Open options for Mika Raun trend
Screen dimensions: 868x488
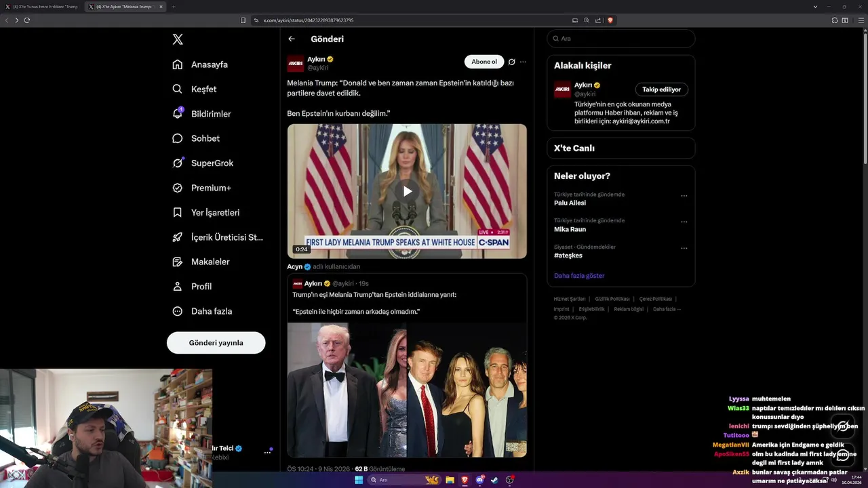pos(684,222)
